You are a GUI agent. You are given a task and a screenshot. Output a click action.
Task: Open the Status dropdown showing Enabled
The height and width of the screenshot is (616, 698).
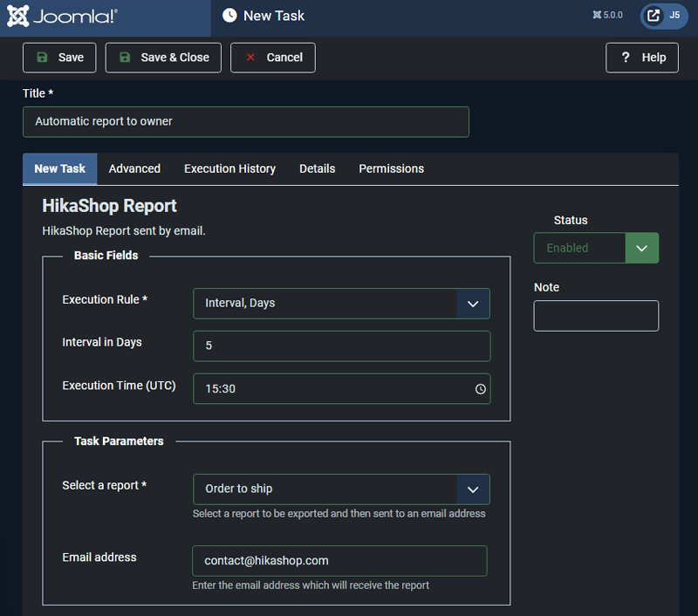tap(596, 248)
